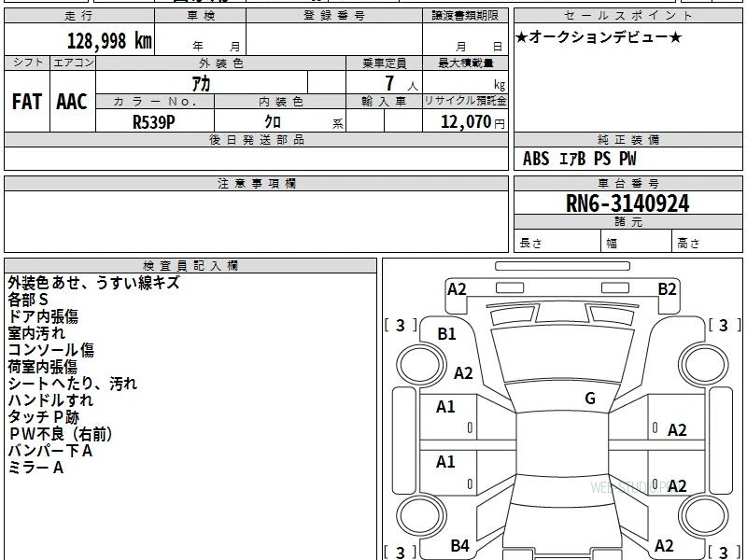The width and height of the screenshot is (747, 560).
Task: Click the G mark on the windshield
Action: tap(590, 399)
